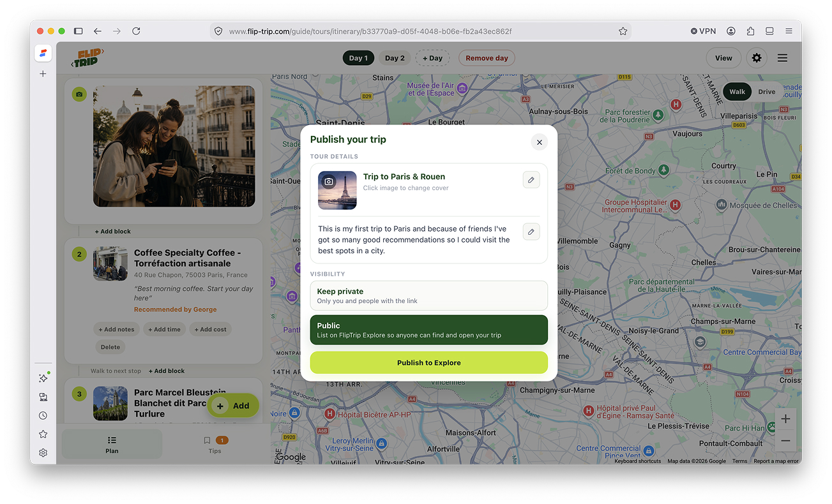
Task: Add notes to Coffee Specialty Coffee stop
Action: [x=117, y=329]
